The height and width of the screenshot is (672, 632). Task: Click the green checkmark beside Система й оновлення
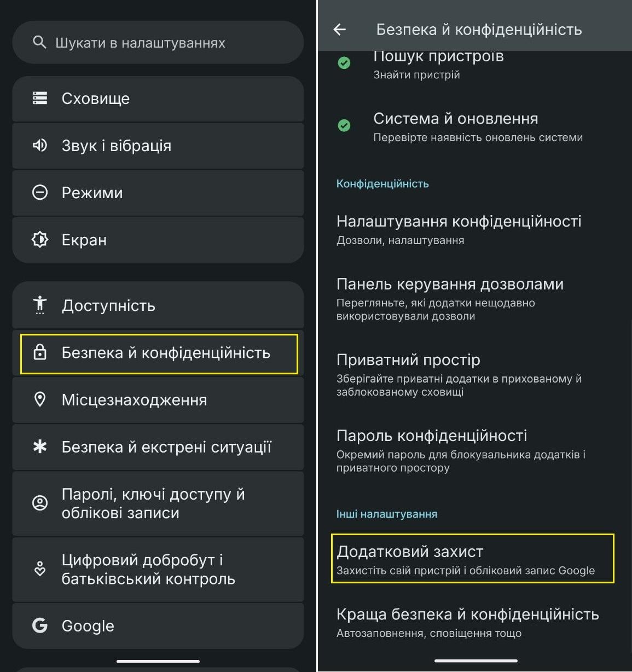tap(344, 126)
